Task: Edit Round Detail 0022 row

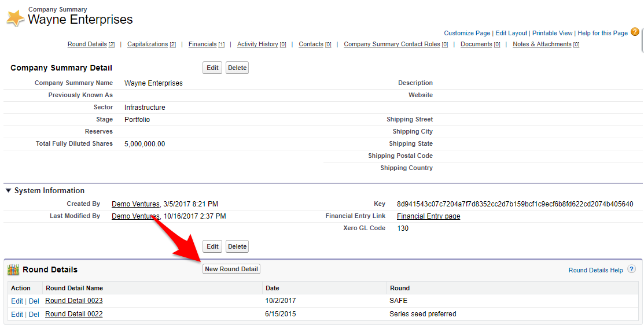Action: [x=17, y=315]
